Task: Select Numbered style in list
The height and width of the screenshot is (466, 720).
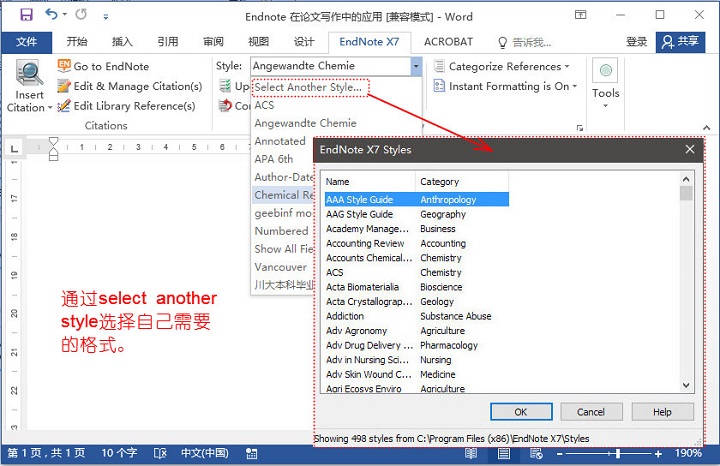Action: pos(281,231)
